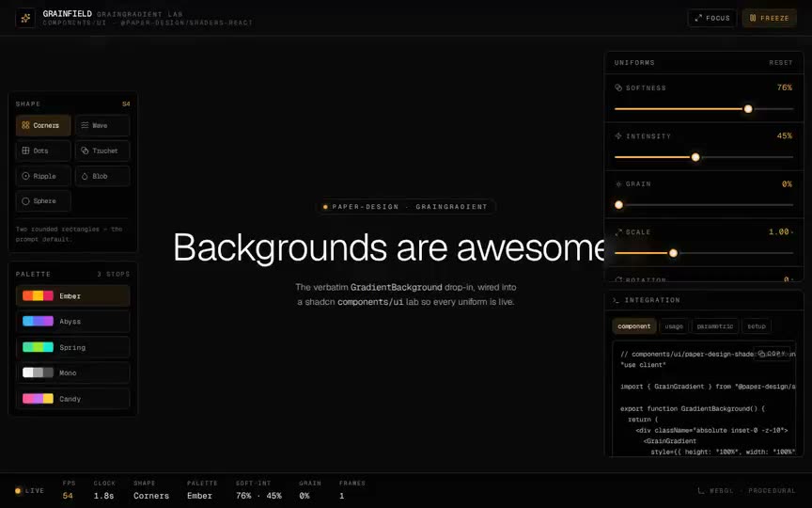Image resolution: width=812 pixels, height=508 pixels.
Task: Click the FPS value 54
Action: coord(68,496)
